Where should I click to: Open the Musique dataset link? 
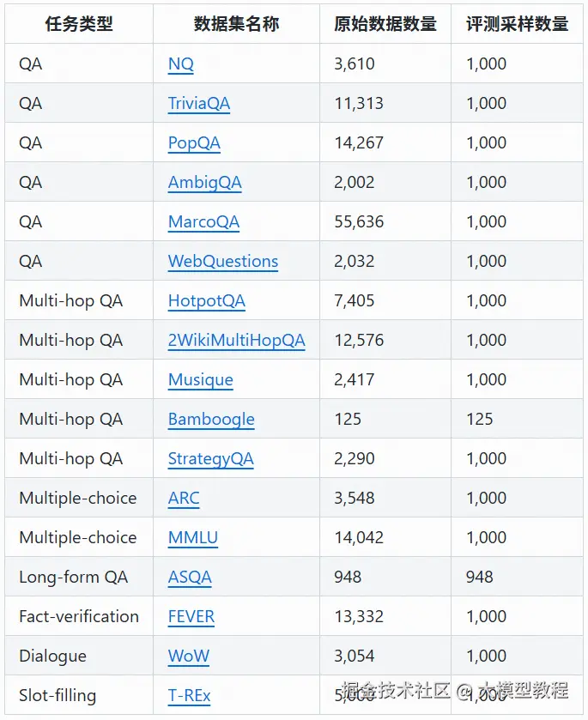201,380
